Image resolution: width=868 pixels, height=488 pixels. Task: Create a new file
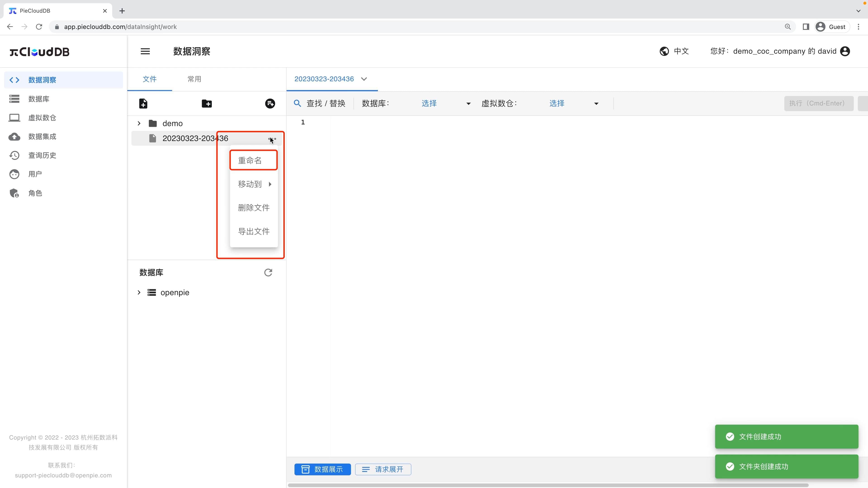pos(144,103)
